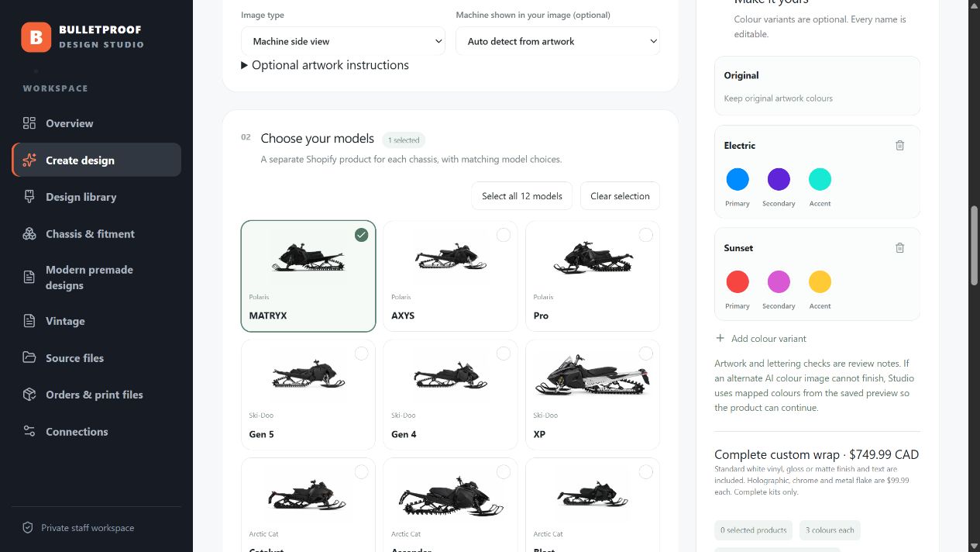Click the Modern premade designs document icon
This screenshot has width=980, height=552.
[29, 278]
